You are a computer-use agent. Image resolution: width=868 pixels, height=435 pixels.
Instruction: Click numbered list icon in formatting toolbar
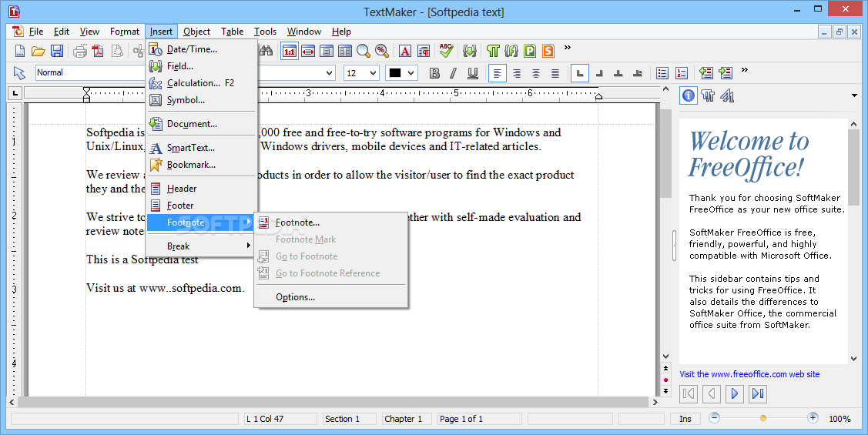pos(682,73)
